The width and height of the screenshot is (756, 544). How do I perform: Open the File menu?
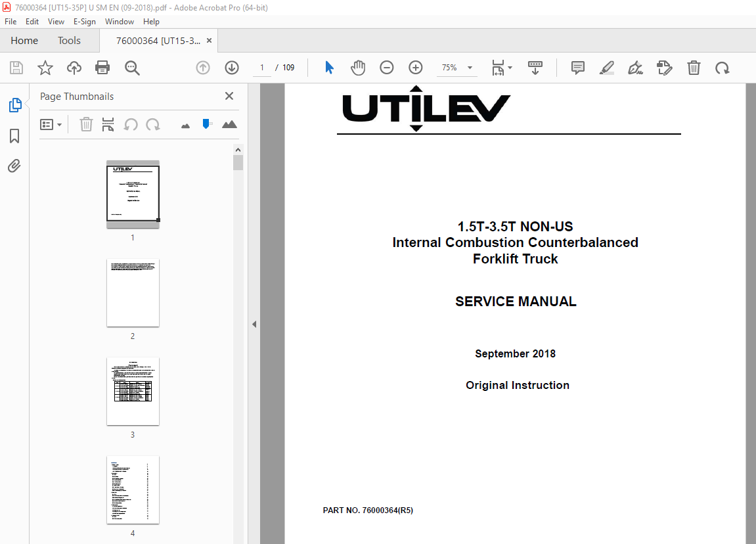11,22
